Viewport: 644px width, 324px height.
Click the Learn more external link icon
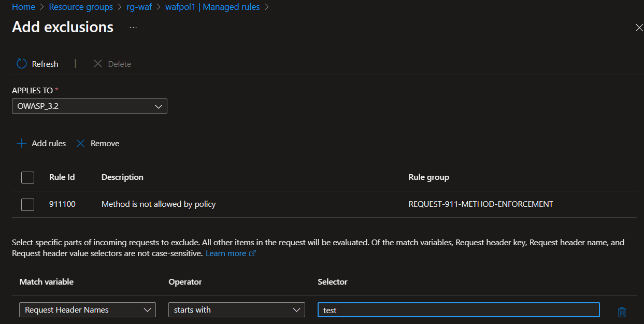click(252, 253)
